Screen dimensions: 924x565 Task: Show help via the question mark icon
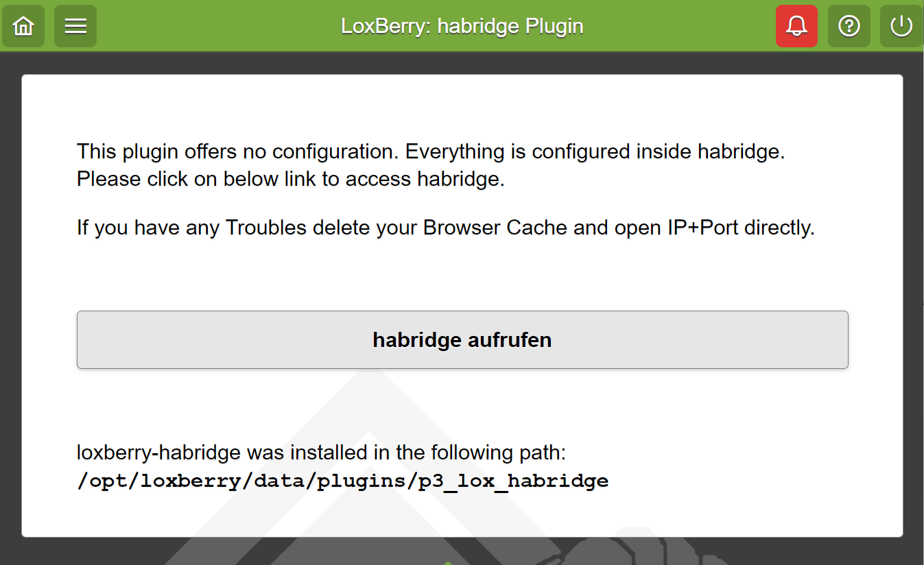pyautogui.click(x=849, y=26)
